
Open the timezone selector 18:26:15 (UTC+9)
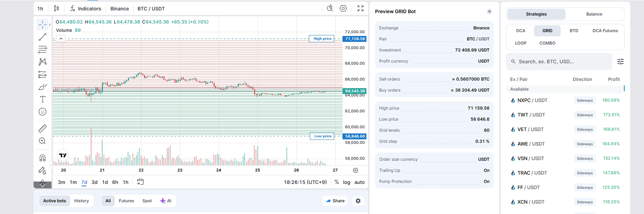(x=305, y=182)
